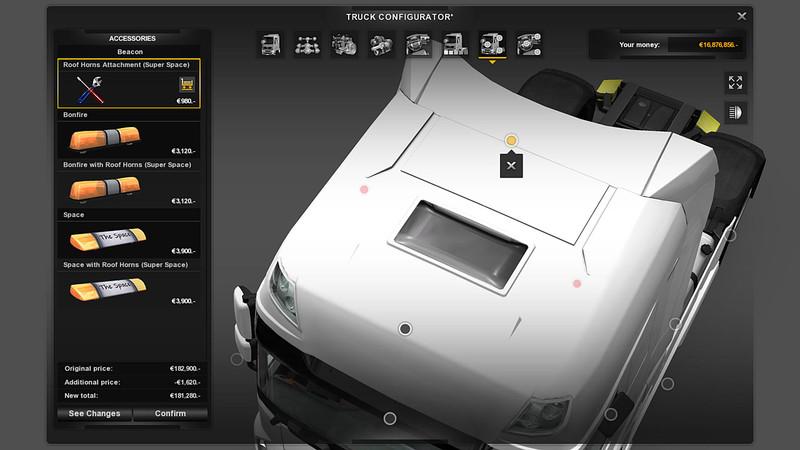Click the X remove accessory icon
The width and height of the screenshot is (800, 450).
click(510, 165)
